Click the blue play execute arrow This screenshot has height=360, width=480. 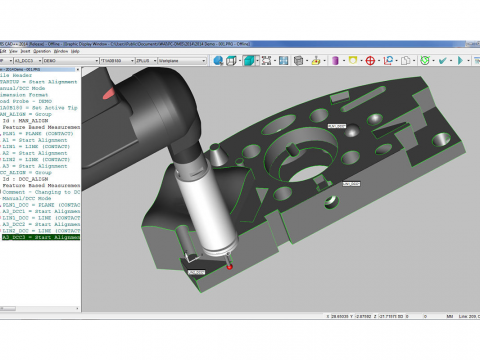coord(460,61)
